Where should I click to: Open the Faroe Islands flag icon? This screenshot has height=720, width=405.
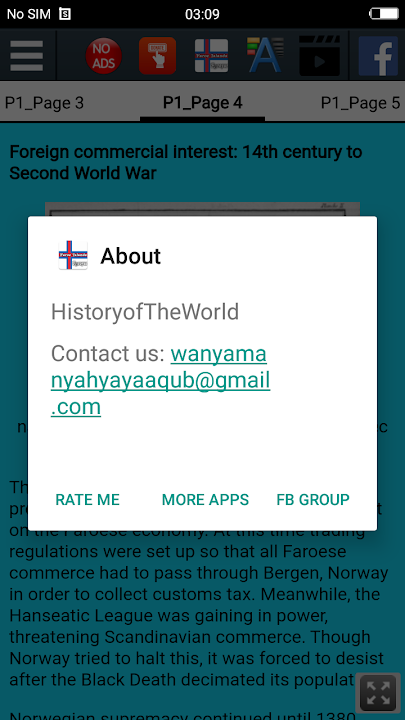[211, 56]
